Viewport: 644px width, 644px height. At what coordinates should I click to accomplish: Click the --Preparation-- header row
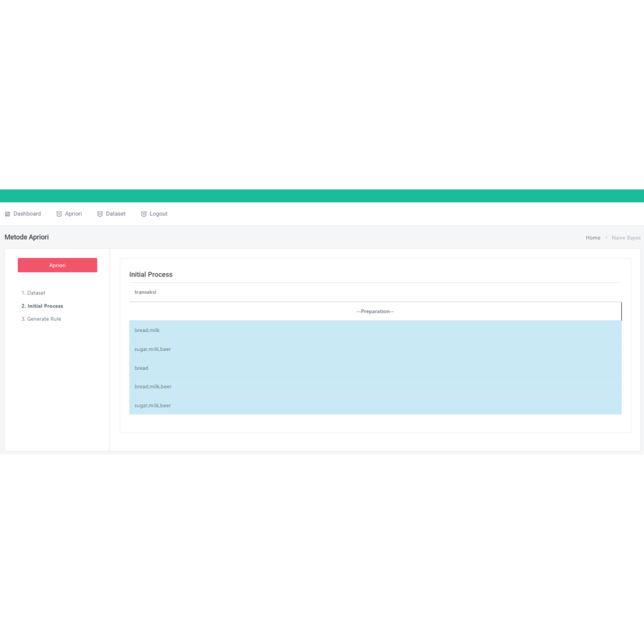(x=375, y=311)
